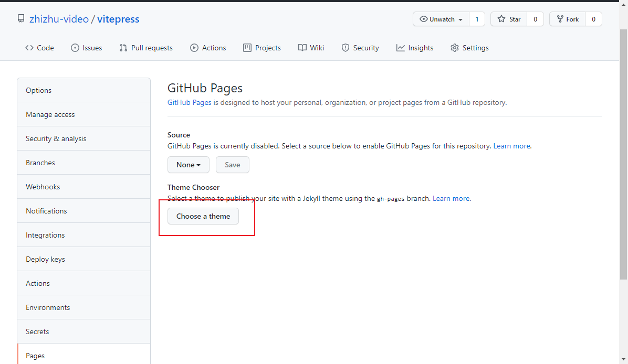The image size is (628, 364).
Task: Open Security & analysis settings
Action: 83,138
